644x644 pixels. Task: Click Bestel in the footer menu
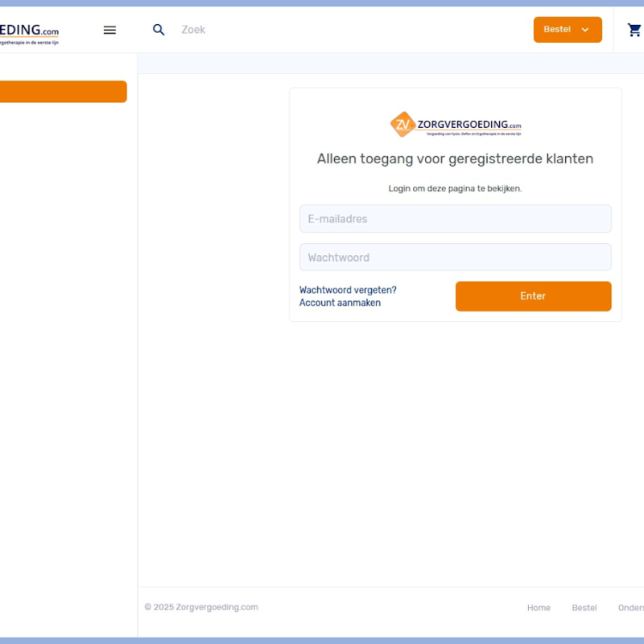(x=584, y=608)
